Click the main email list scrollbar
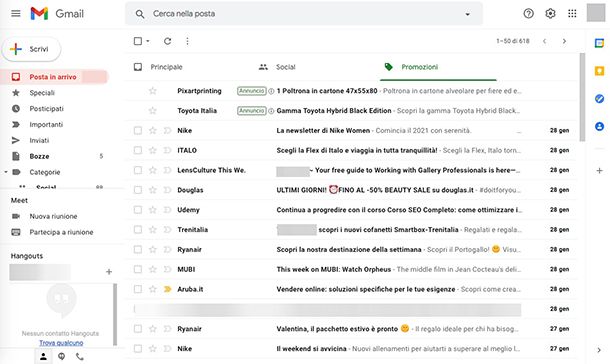The image size is (610, 364). [582, 97]
